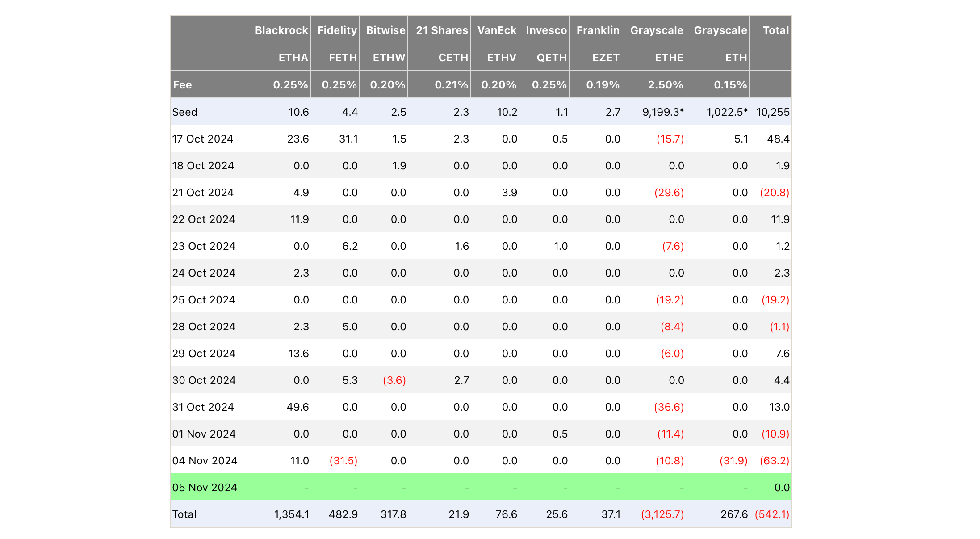Screen dimensions: 980x539
Task: Click the Seed row label
Action: (184, 112)
